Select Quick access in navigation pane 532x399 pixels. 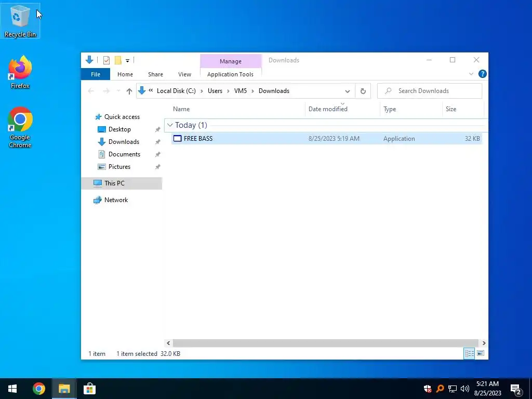(117, 117)
